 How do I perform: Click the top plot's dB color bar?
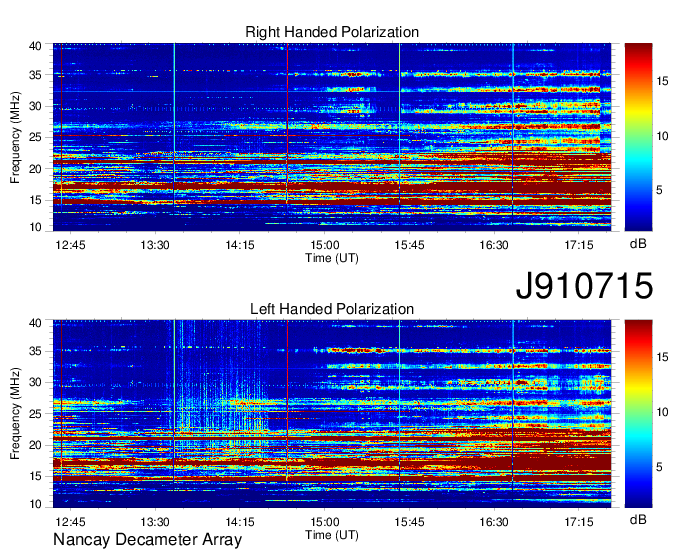click(638, 137)
